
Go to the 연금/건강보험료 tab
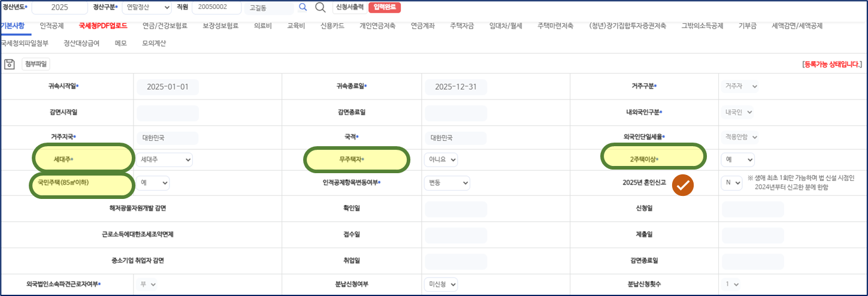point(165,26)
